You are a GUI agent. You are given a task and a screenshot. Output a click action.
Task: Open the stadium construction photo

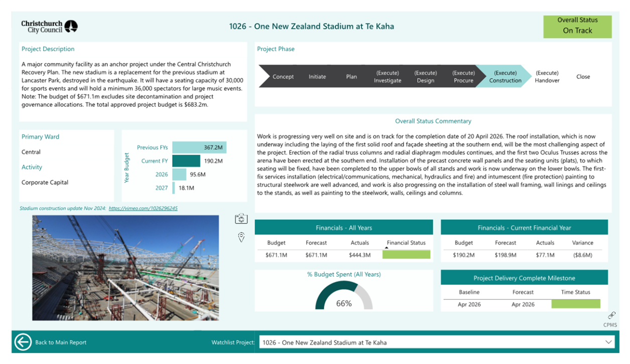pyautogui.click(x=125, y=268)
